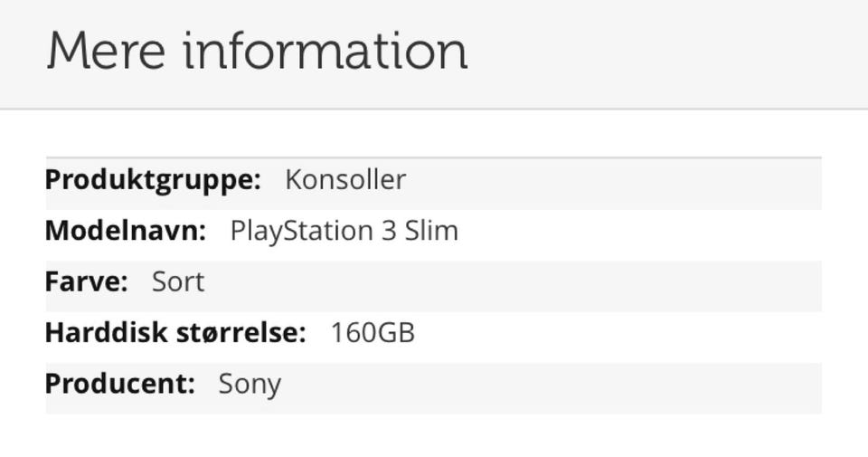
Task: Select the "Producent:" label
Action: [x=120, y=383]
